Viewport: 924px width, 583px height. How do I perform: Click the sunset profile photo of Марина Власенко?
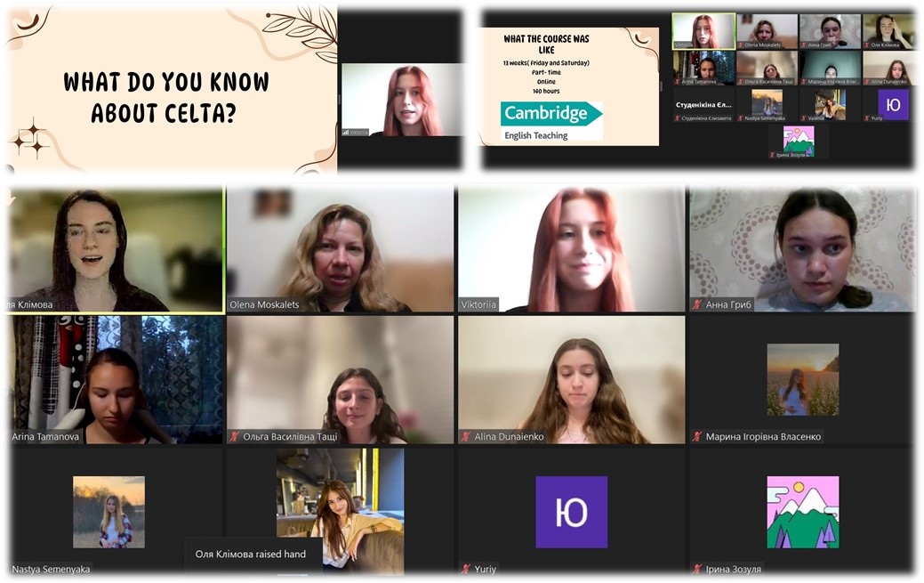tap(802, 379)
